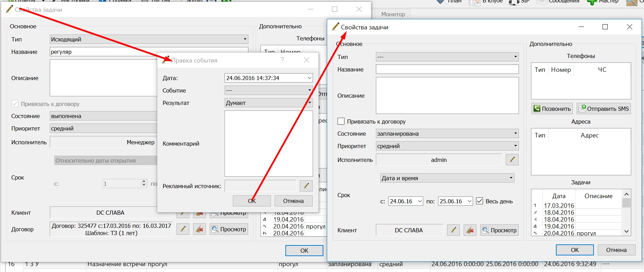644x272 pixels.
Task: Expand the Состояние dropdown set to запланирована
Action: point(447,134)
